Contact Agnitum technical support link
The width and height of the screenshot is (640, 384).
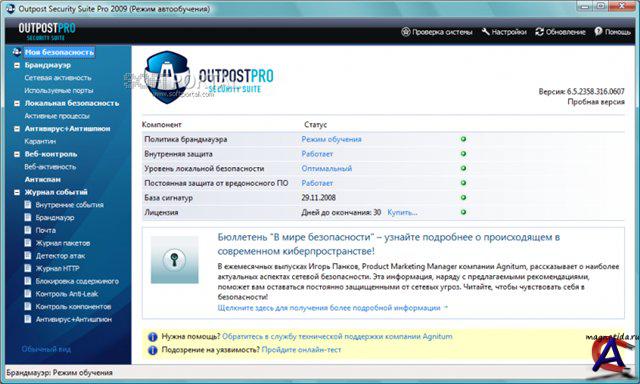(x=337, y=337)
